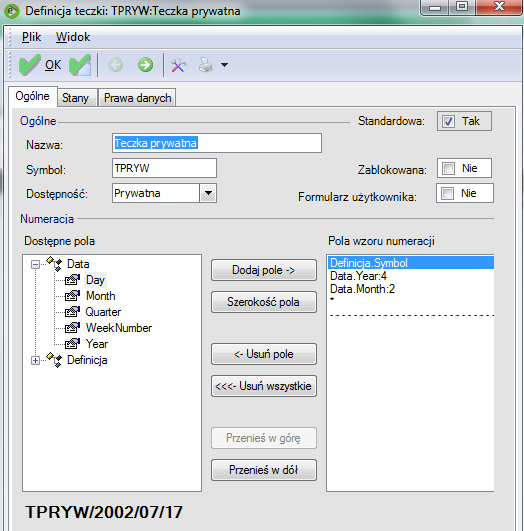Select Prywatna value in Dostępność combo

point(156,193)
